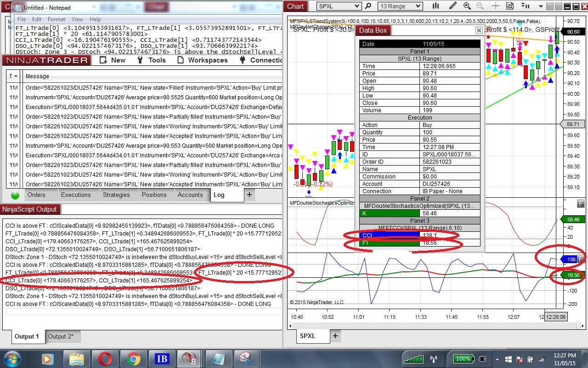Click the wireless antenna icon in tray
Viewport: 588px width, 368px height.
[x=434, y=359]
